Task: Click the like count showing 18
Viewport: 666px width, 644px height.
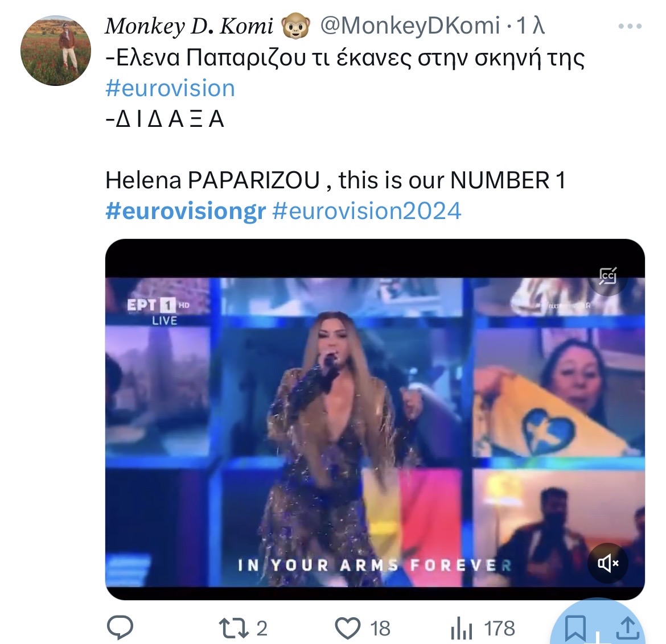Action: coord(380,628)
